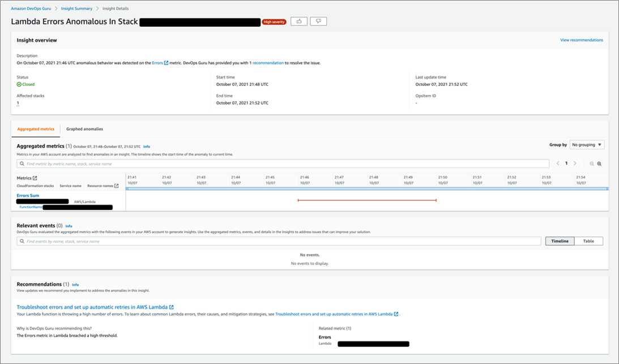The image size is (619, 364).
Task: Click page number 1 in pagination
Action: pos(566,164)
